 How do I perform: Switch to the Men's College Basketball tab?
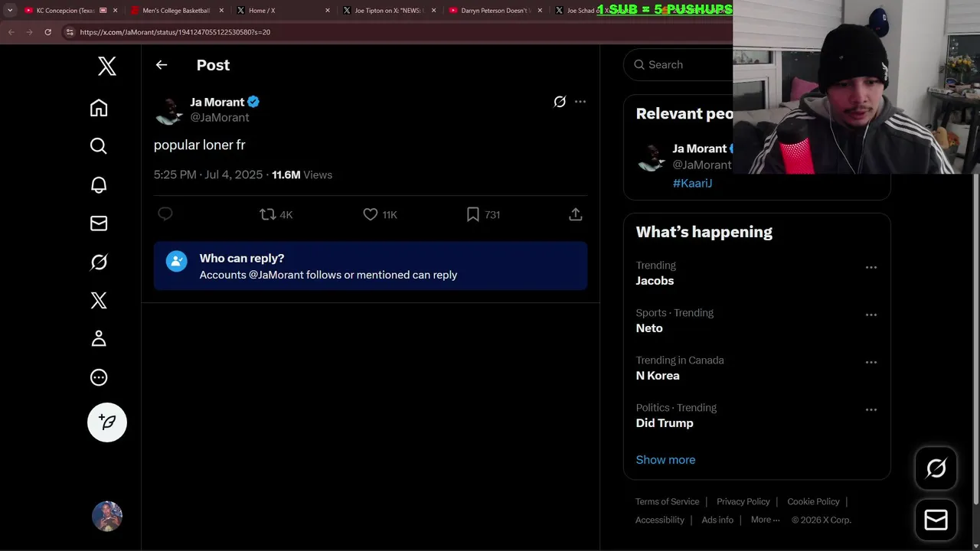(176, 11)
